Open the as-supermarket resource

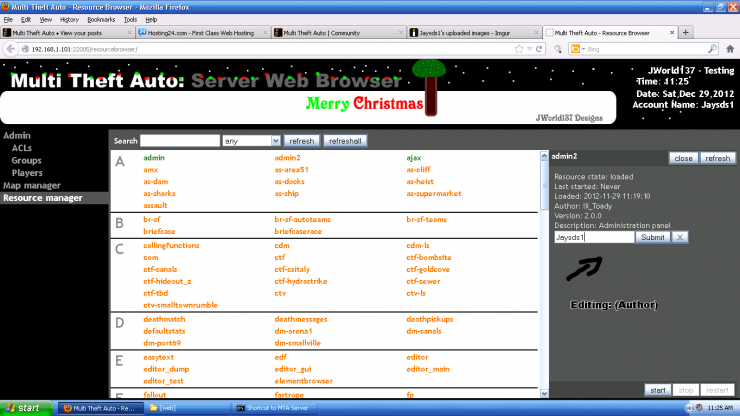coord(434,194)
